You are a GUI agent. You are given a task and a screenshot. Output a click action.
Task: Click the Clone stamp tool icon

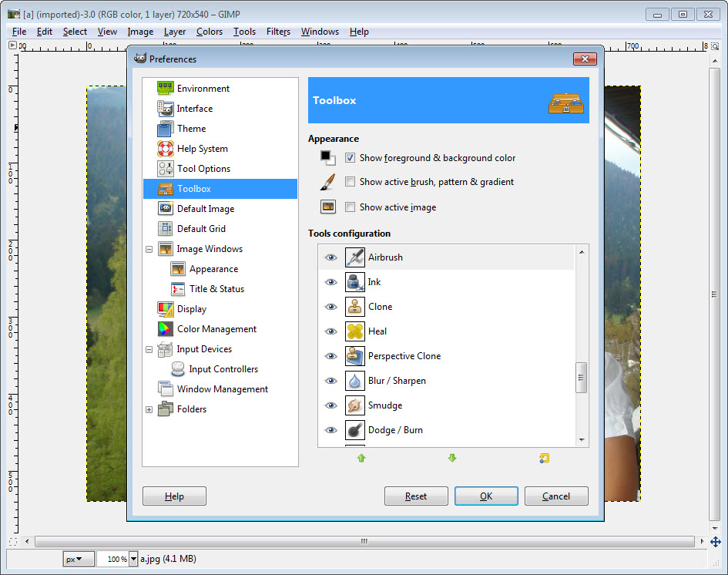point(354,307)
